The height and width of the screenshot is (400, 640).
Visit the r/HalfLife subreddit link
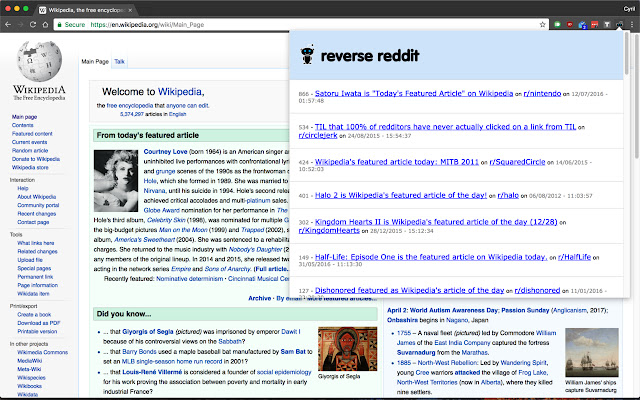coord(574,257)
